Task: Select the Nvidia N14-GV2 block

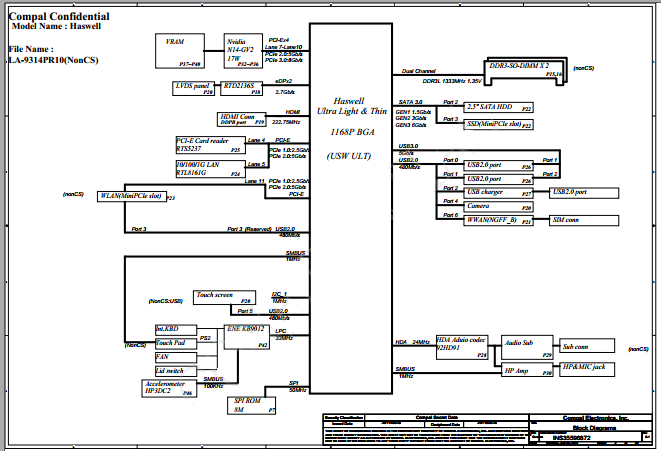Action: [243, 51]
